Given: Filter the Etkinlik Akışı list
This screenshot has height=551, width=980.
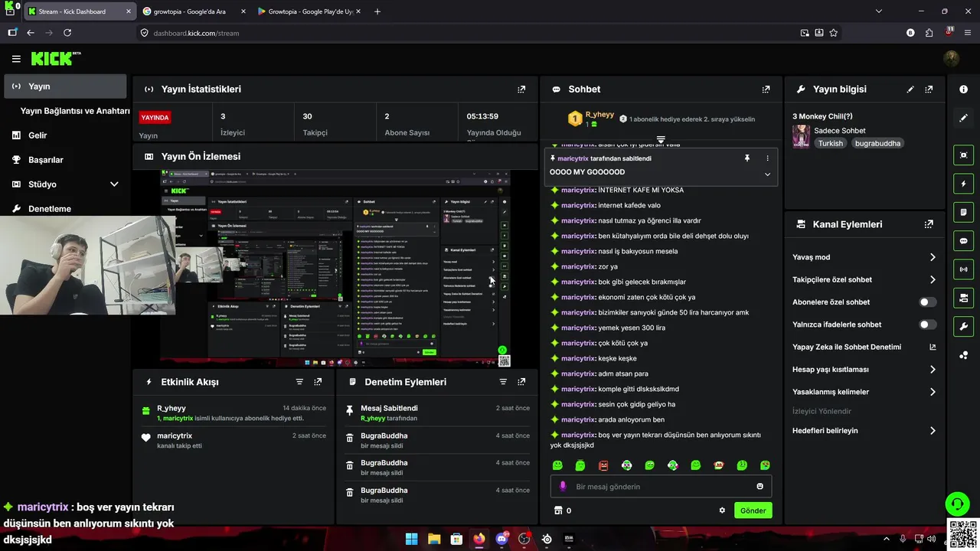Looking at the screenshot, I should click(x=299, y=382).
